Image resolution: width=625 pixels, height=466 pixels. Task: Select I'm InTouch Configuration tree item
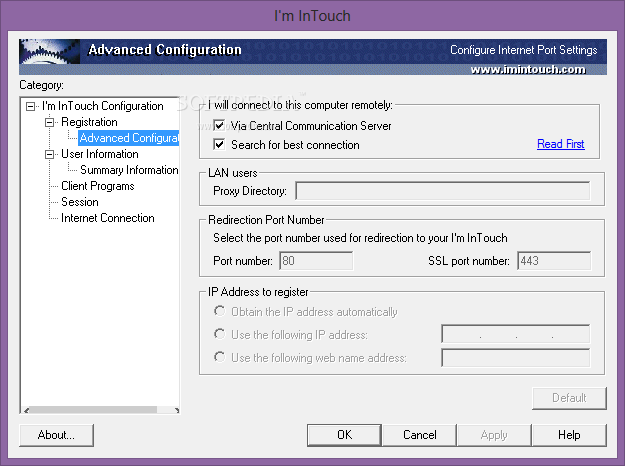103,106
